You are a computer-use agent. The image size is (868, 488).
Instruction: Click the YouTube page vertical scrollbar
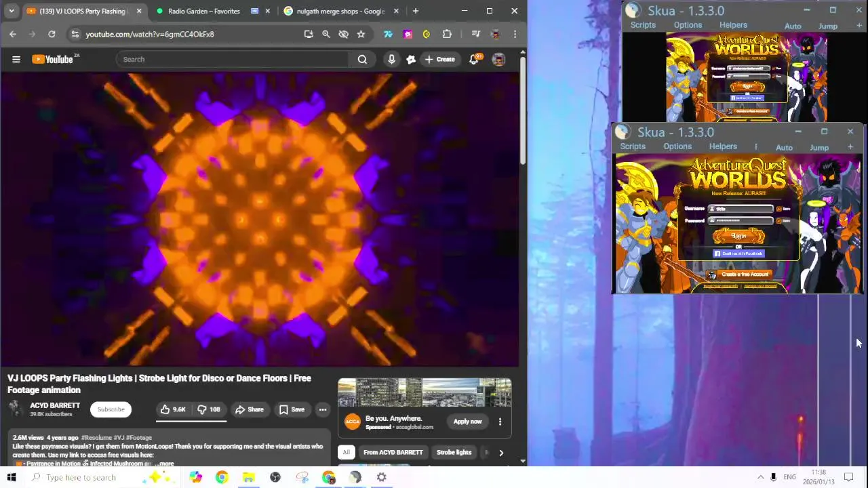[522, 110]
